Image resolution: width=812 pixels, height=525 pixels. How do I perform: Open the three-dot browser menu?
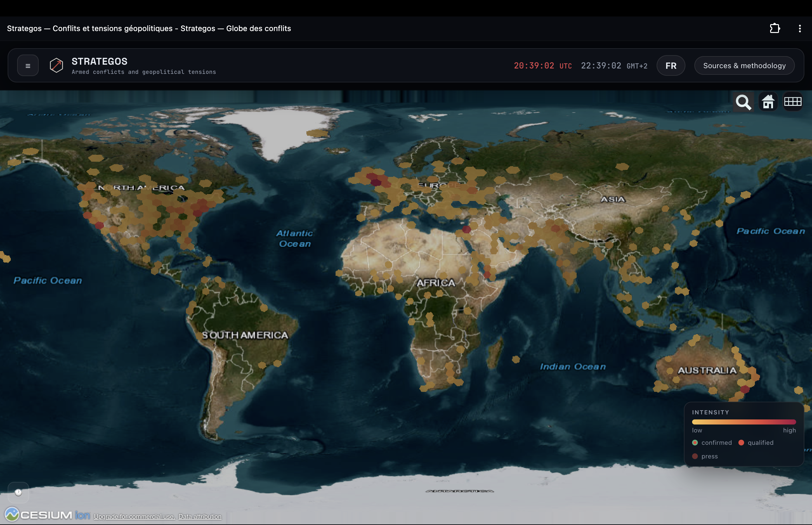[800, 28]
